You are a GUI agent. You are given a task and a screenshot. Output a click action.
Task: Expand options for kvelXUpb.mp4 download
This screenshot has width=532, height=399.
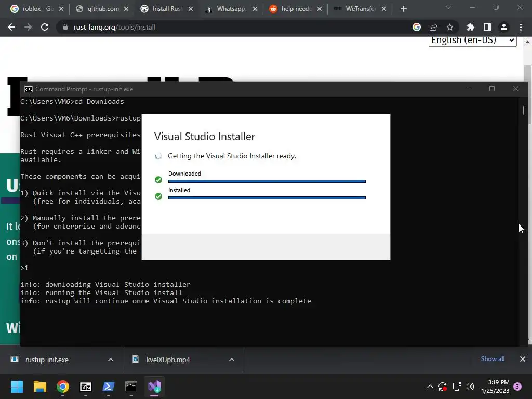[x=232, y=360]
